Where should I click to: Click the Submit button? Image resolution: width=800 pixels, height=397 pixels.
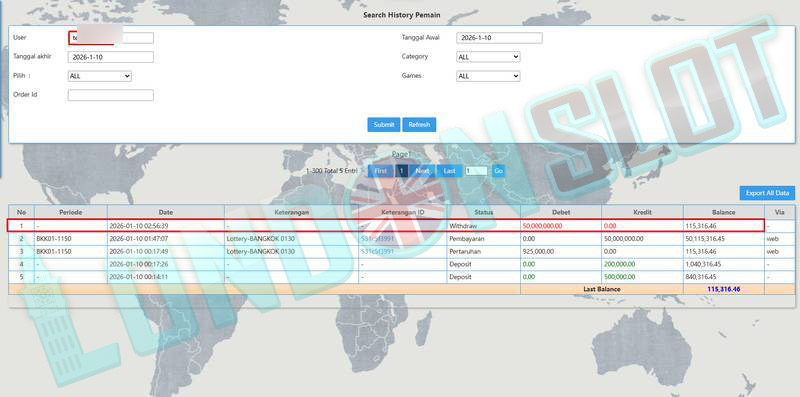[384, 125]
